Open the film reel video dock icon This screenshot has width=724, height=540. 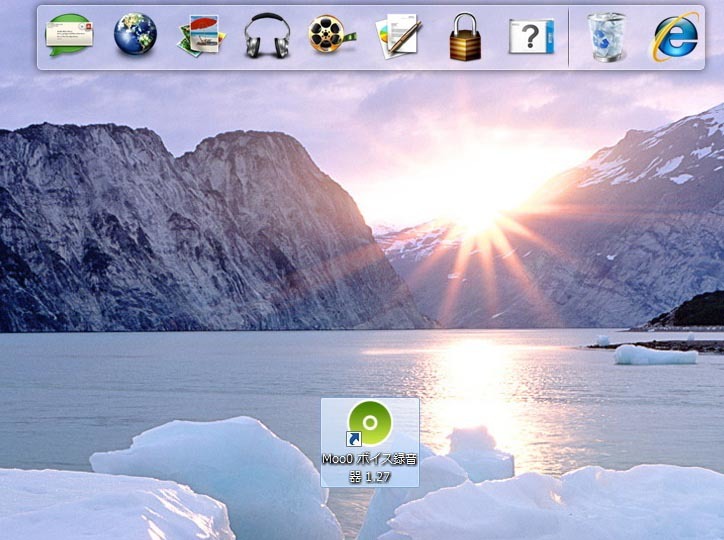point(332,34)
